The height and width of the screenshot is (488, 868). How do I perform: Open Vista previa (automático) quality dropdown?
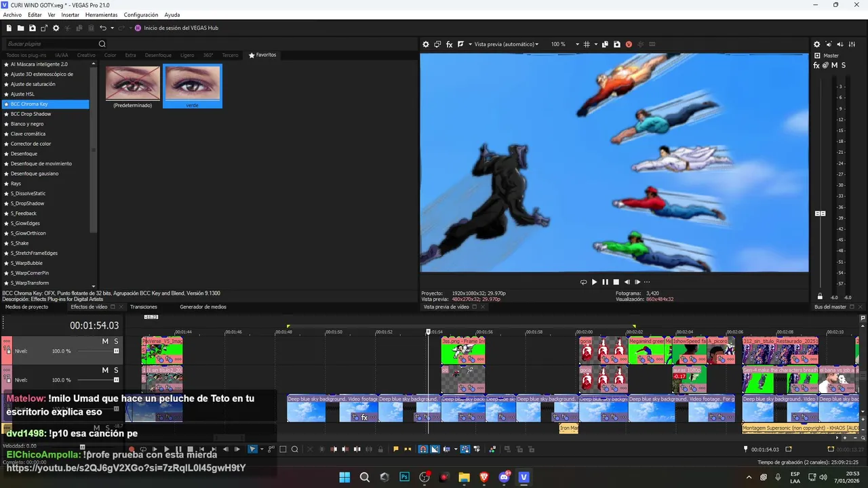(x=506, y=44)
